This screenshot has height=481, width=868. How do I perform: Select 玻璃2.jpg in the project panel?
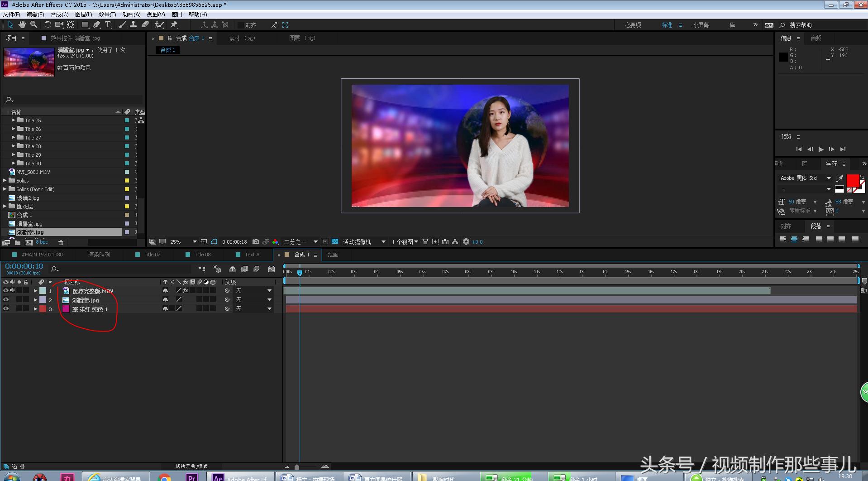pyautogui.click(x=28, y=198)
